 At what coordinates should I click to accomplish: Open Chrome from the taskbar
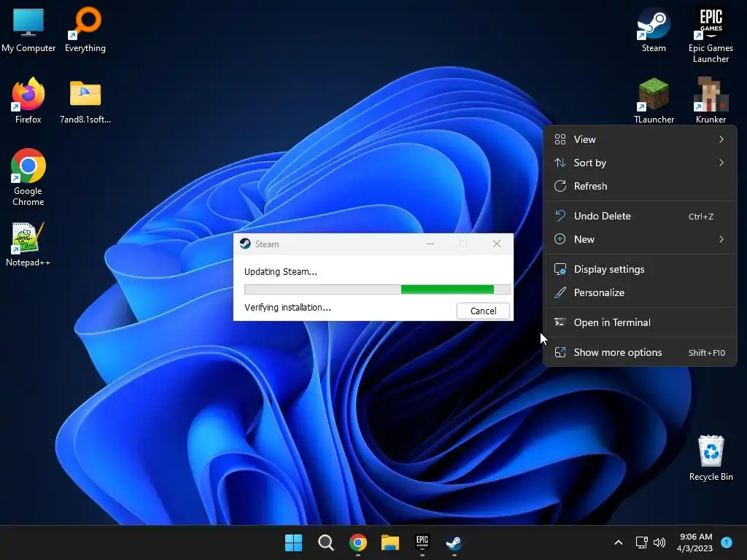click(357, 542)
